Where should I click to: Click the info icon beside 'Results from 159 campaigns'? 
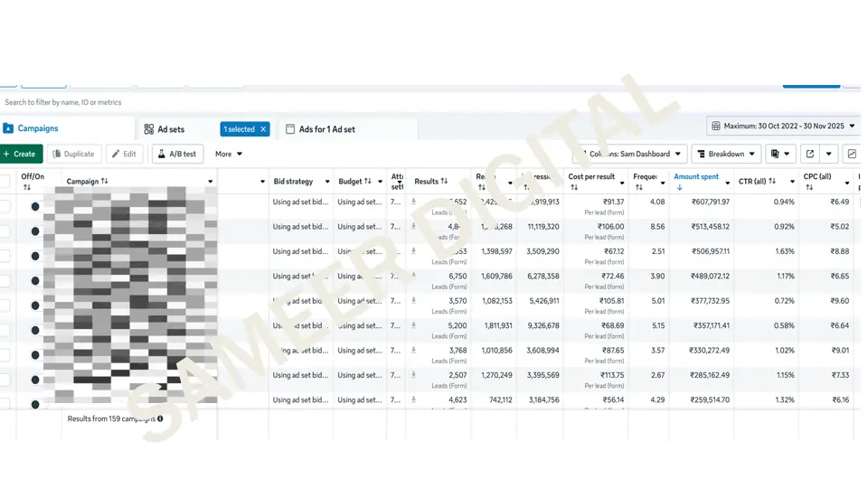pyautogui.click(x=161, y=419)
